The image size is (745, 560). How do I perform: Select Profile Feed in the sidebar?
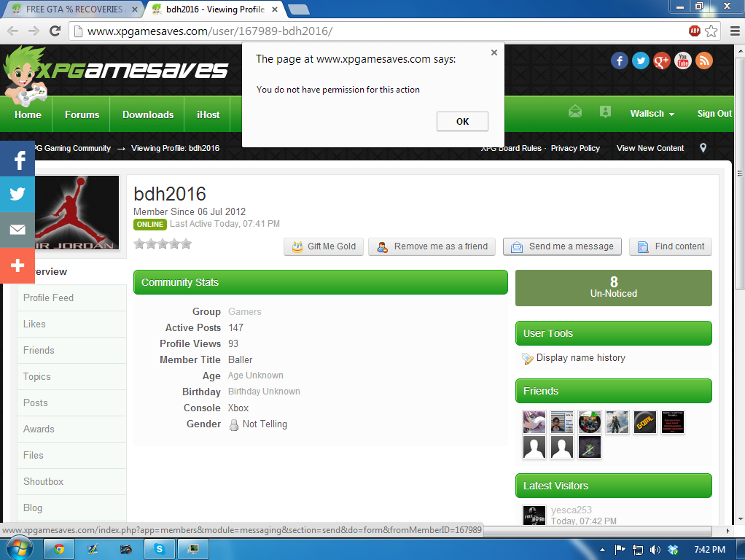[48, 297]
